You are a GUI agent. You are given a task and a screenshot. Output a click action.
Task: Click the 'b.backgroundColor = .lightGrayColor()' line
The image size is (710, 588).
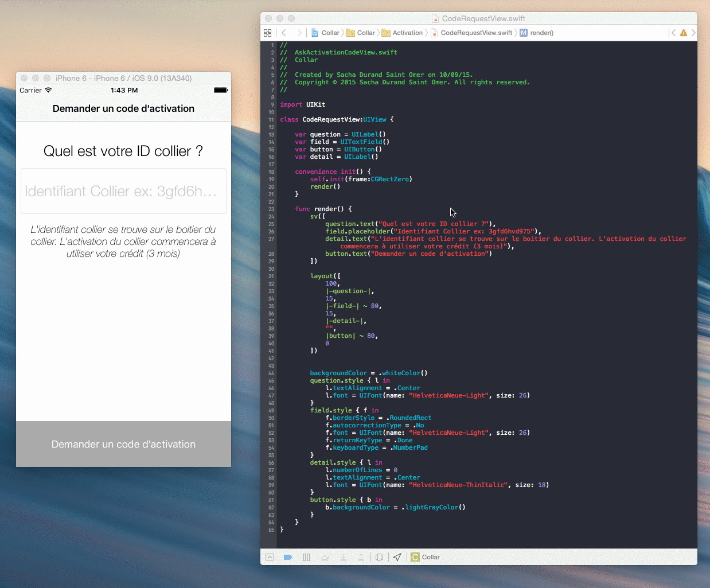pos(396,507)
